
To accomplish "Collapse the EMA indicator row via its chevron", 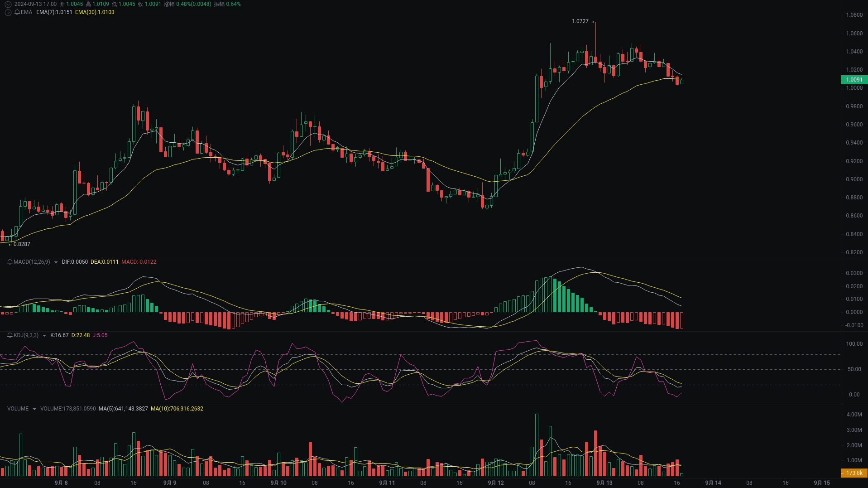I will (x=8, y=12).
